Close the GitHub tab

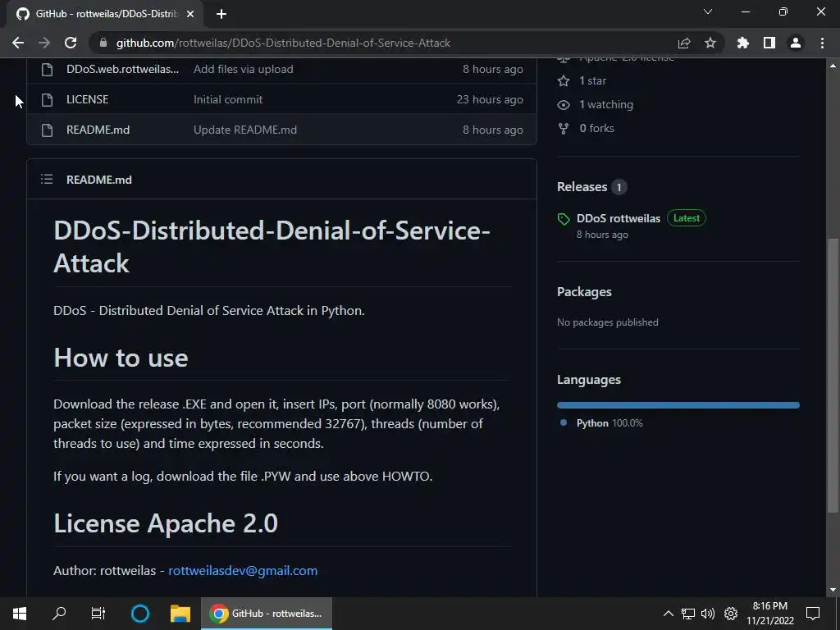coord(190,14)
